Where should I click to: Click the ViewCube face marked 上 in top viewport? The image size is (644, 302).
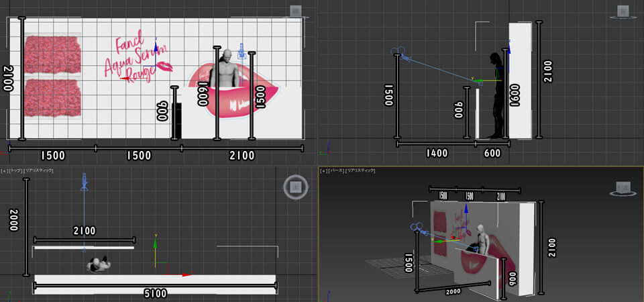pyautogui.click(x=295, y=187)
